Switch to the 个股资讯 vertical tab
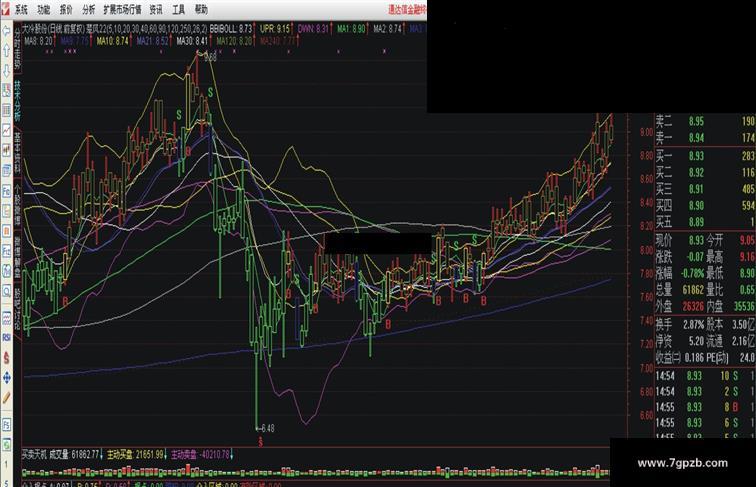Screen dimensions: 756x487 [x=17, y=205]
